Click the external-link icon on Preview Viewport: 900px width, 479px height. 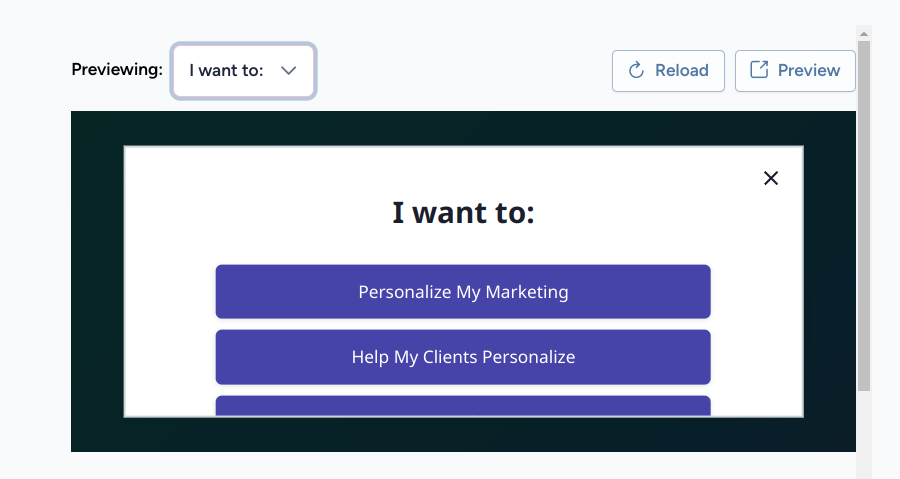coord(759,70)
